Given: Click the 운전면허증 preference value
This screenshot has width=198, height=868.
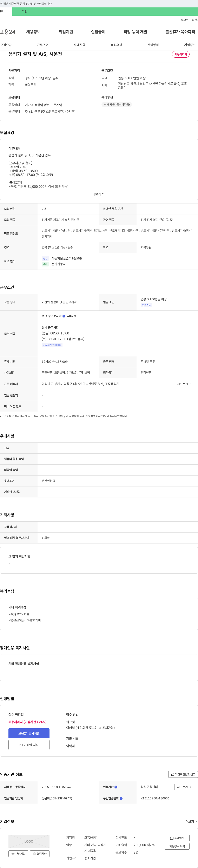Looking at the screenshot, I should tap(48, 481).
